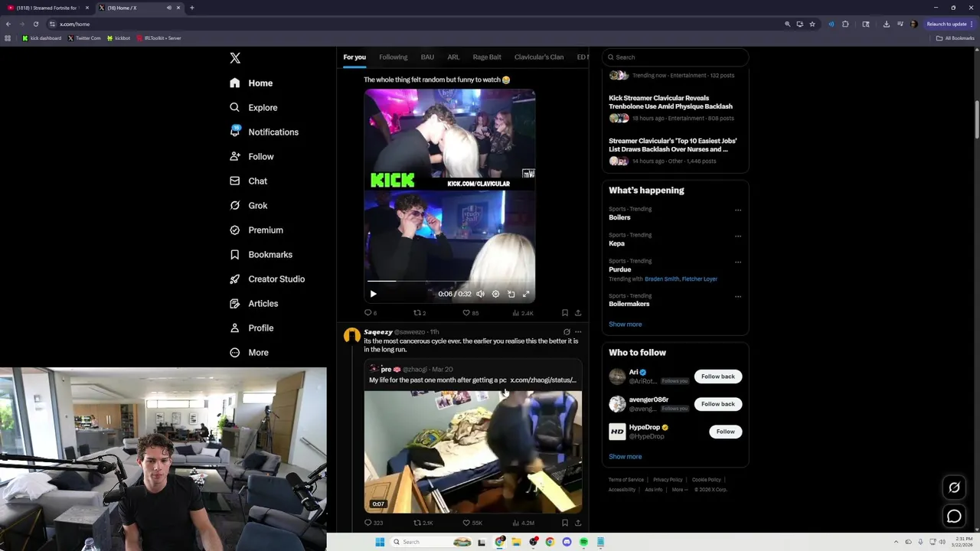Reply to the Kick clip post
980x551 pixels.
370,313
